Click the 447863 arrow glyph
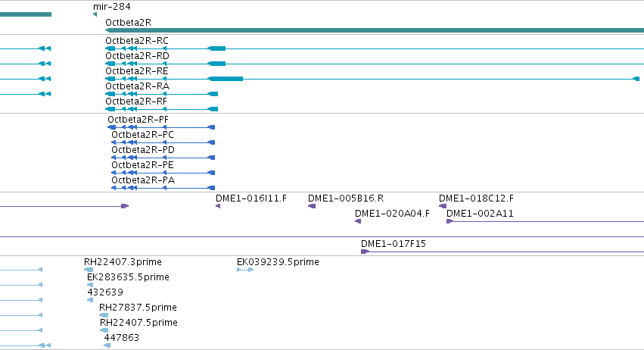Image resolution: width=644 pixels, height=350 pixels. tap(107, 345)
